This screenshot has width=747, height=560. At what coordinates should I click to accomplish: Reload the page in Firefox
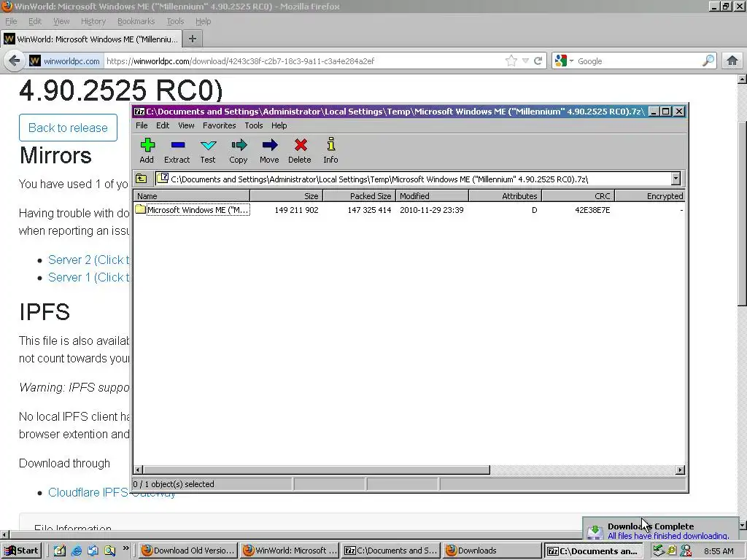[538, 61]
